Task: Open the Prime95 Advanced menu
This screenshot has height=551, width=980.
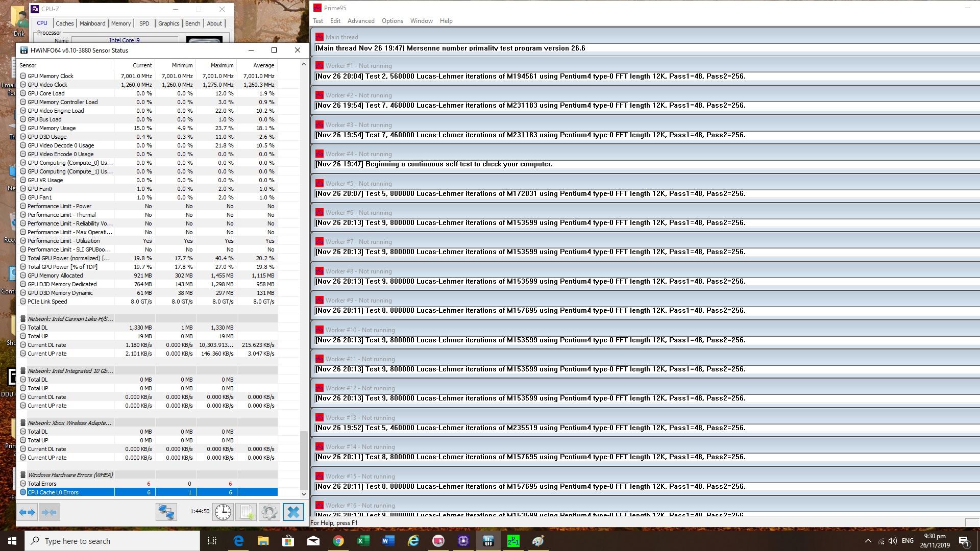Action: pos(361,21)
